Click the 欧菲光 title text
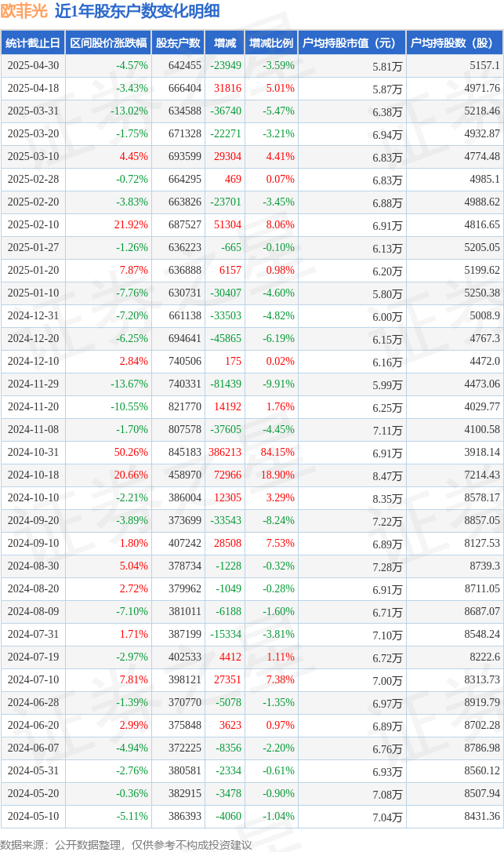Image resolution: width=504 pixels, height=852 pixels. coord(24,11)
